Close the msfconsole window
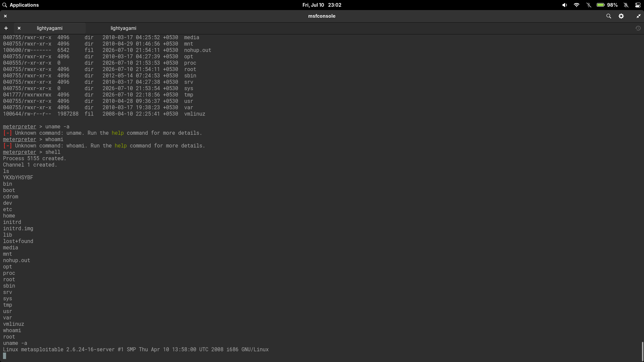 pyautogui.click(x=5, y=16)
